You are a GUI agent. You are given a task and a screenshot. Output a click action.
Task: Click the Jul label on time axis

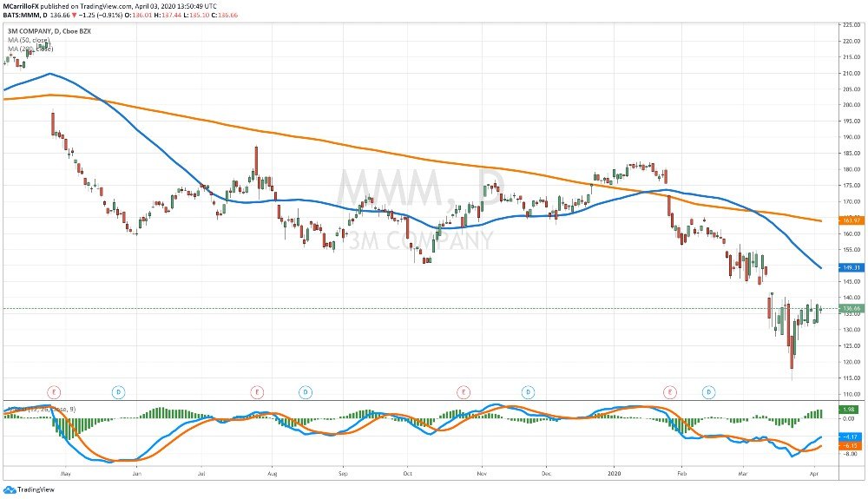click(201, 474)
